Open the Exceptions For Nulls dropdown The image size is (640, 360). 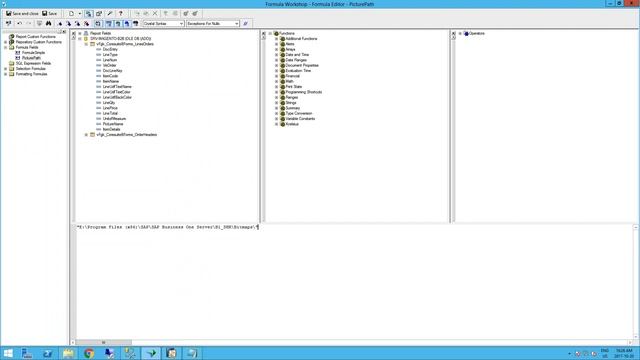pyautogui.click(x=213, y=24)
